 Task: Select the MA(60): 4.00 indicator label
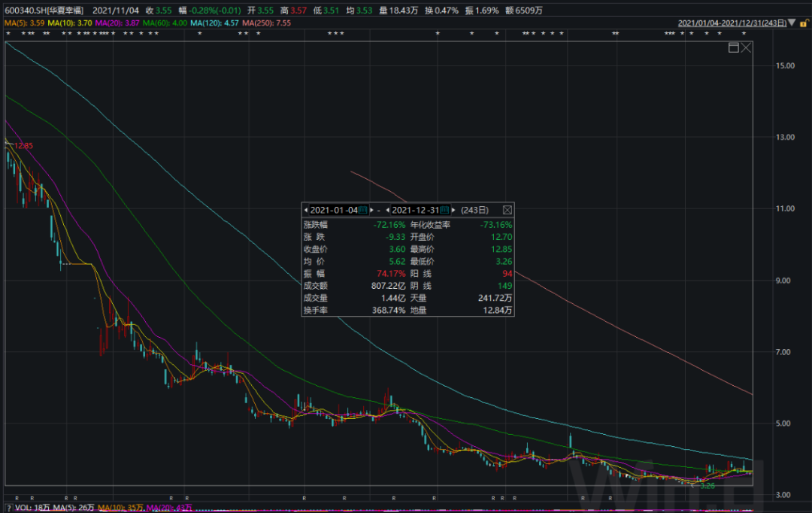165,23
